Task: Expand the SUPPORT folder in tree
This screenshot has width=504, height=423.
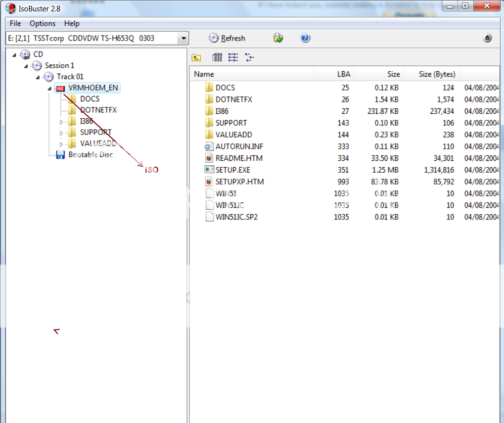Action: (62, 133)
